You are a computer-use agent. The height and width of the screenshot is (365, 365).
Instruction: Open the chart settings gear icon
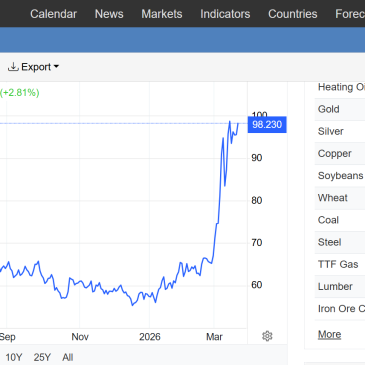click(267, 336)
